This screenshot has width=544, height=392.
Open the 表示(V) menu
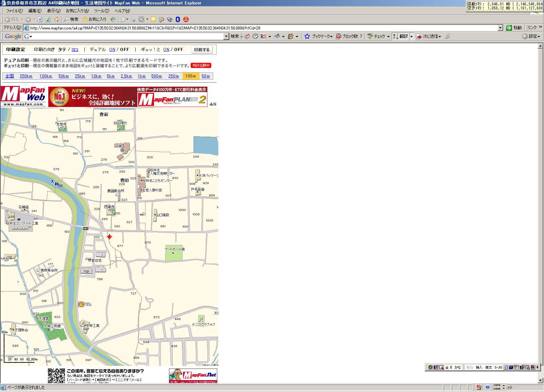point(53,11)
